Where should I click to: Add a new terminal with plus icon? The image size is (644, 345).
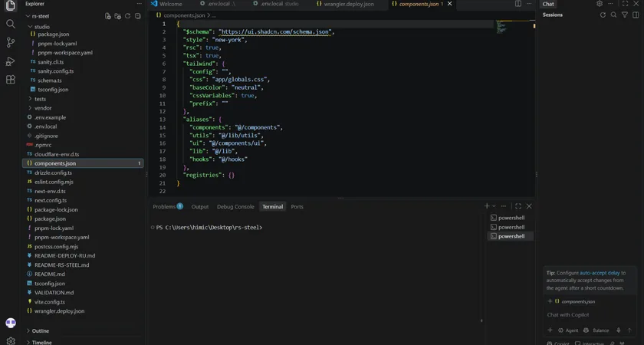coord(487,206)
